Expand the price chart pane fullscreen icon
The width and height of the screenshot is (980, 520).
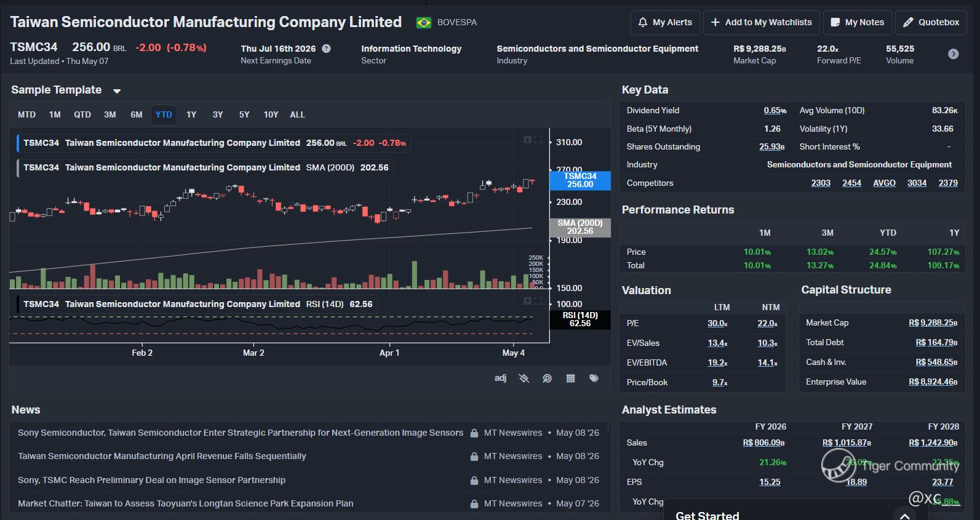[x=538, y=140]
